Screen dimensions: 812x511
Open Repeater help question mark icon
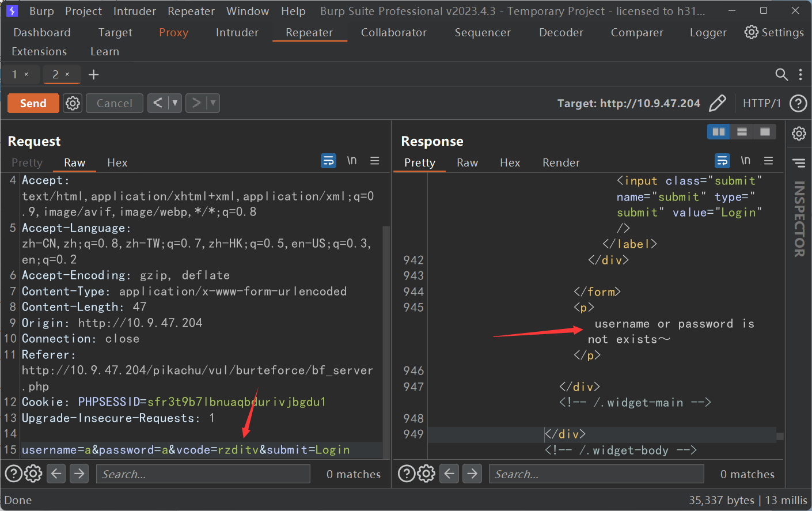coord(798,103)
